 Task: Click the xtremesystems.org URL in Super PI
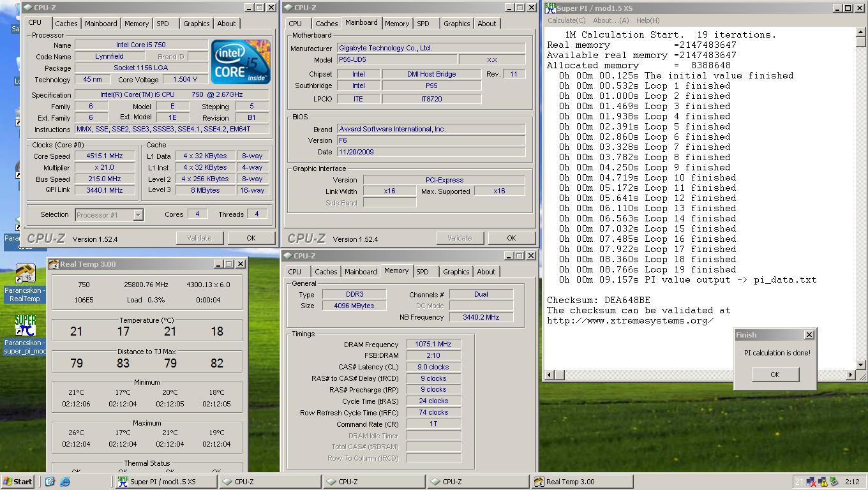click(630, 321)
